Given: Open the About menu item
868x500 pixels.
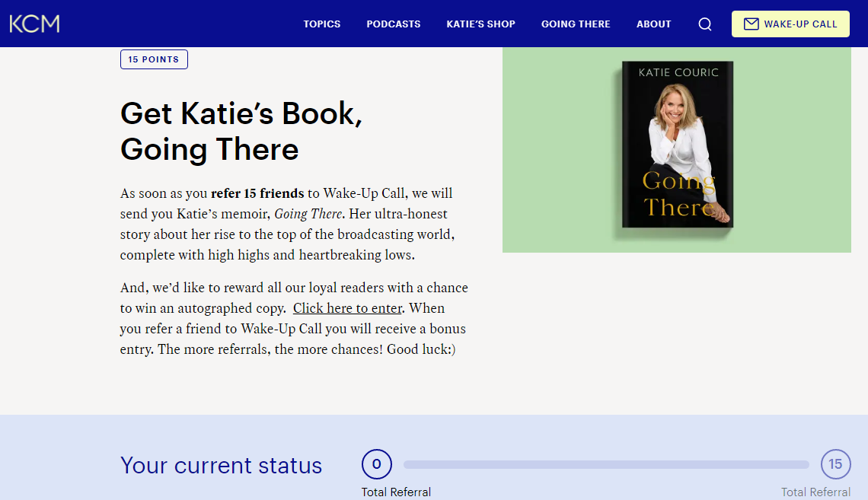Looking at the screenshot, I should [x=654, y=24].
